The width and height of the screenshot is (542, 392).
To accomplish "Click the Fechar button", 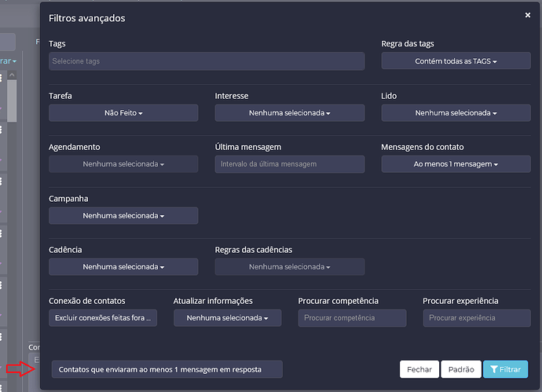I will click(419, 369).
